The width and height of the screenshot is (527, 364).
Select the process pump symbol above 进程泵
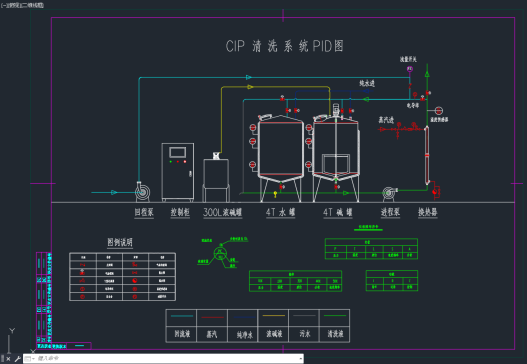coord(390,194)
